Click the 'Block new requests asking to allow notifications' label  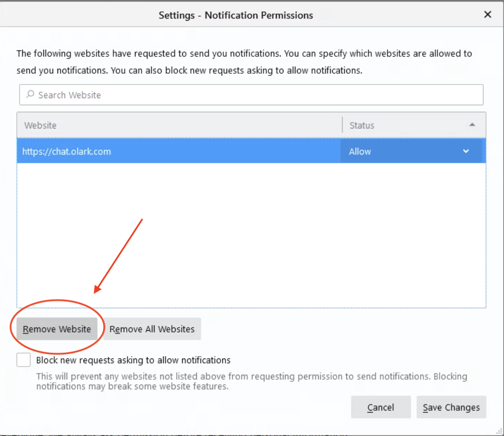point(133,360)
